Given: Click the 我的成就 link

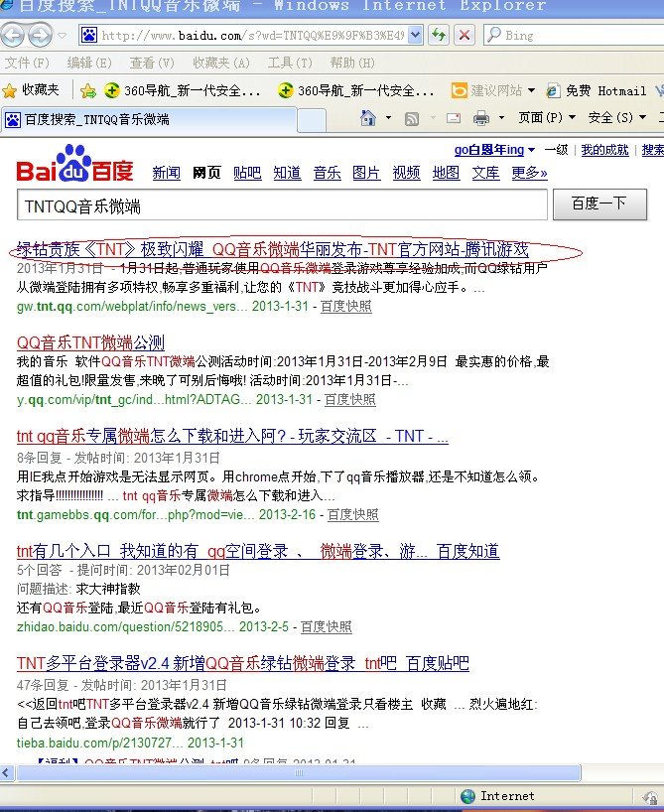Looking at the screenshot, I should 604,150.
